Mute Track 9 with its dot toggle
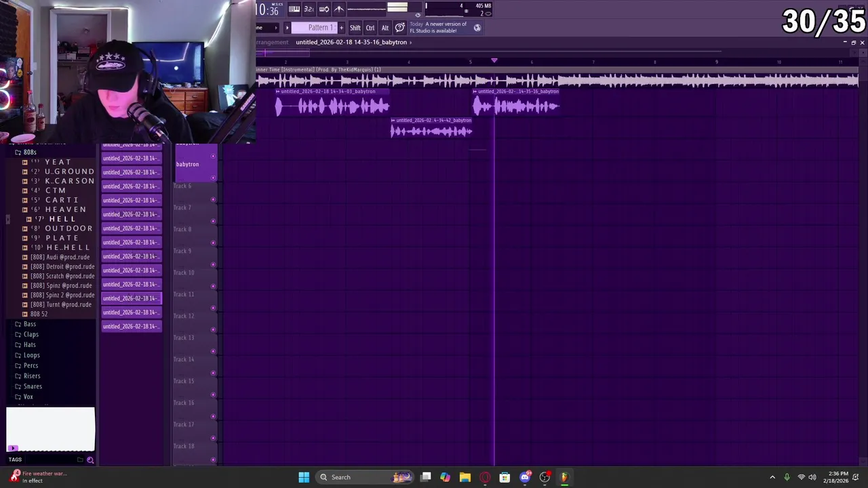868x488 pixels. [x=214, y=264]
